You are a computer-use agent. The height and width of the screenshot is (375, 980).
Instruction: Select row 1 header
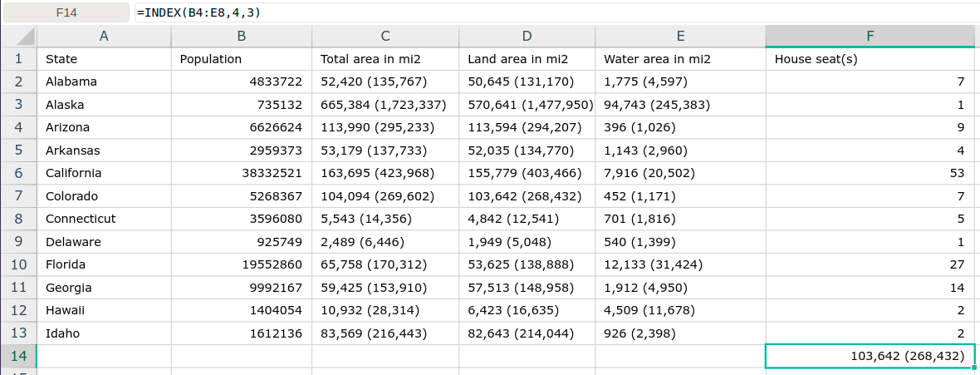pos(19,59)
